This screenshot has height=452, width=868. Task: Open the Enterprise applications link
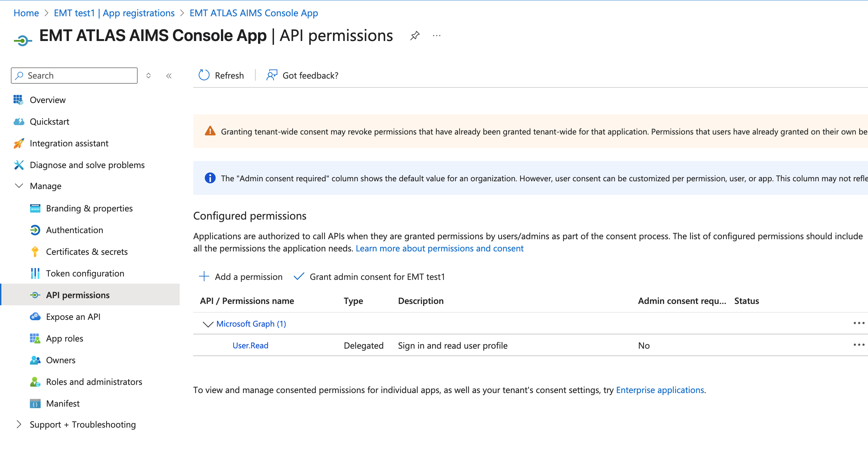click(x=660, y=390)
